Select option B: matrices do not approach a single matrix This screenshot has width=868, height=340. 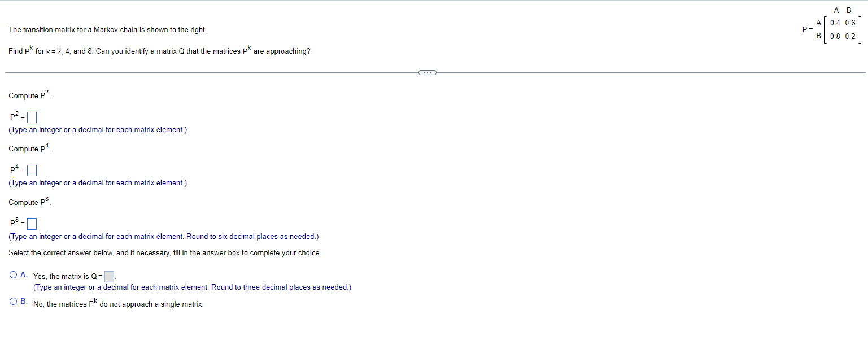pos(14,302)
